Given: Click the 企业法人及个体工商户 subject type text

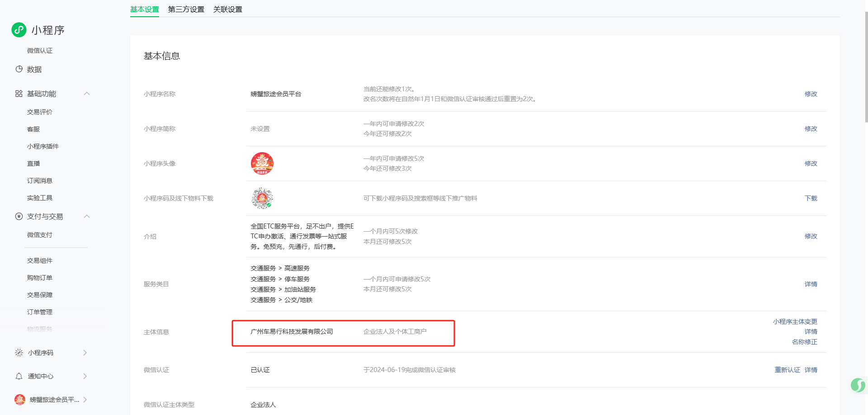Looking at the screenshot, I should point(395,331).
